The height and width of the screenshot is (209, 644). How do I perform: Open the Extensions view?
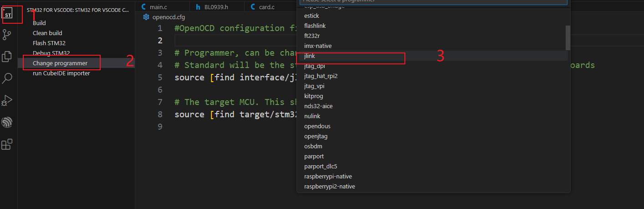click(7, 145)
